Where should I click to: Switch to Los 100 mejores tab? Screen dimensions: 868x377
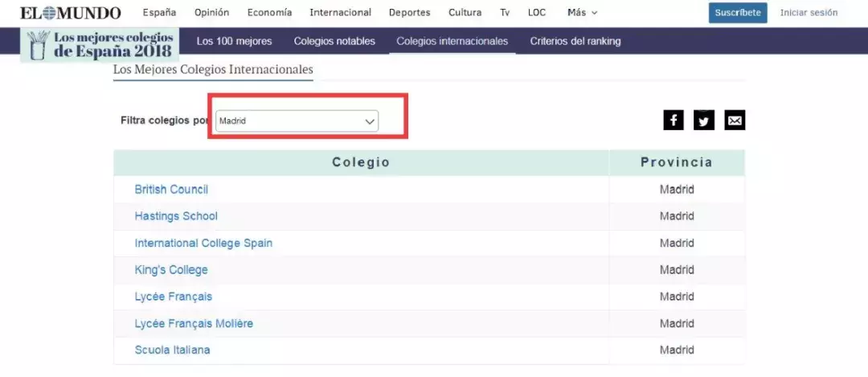pyautogui.click(x=234, y=41)
